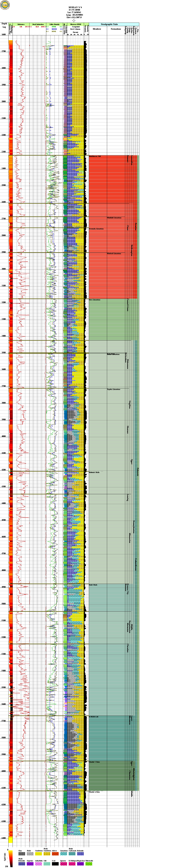Click the "Stark Shale" member label
The height and width of the screenshot is (868, 181).
[93, 585]
